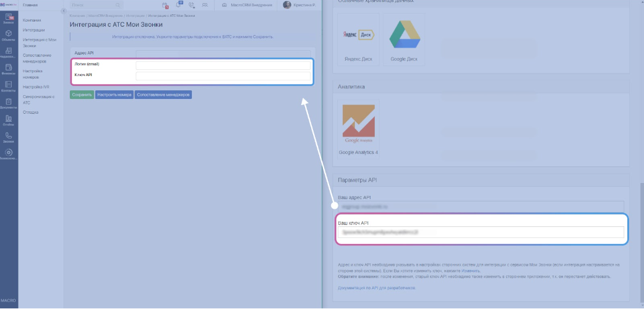The image size is (644, 309).
Task: Open Звонки phone icon in sidebar
Action: 9,137
